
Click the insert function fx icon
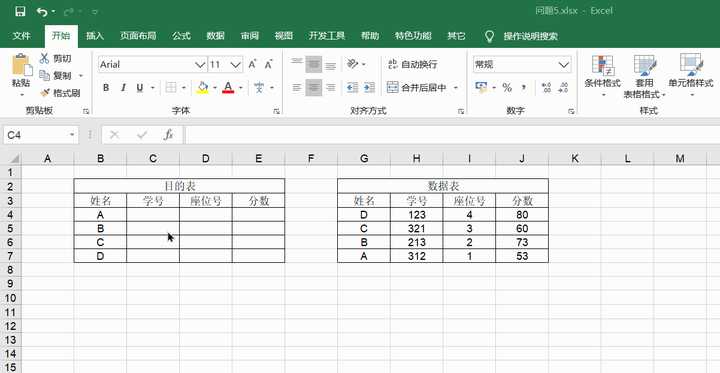click(169, 135)
